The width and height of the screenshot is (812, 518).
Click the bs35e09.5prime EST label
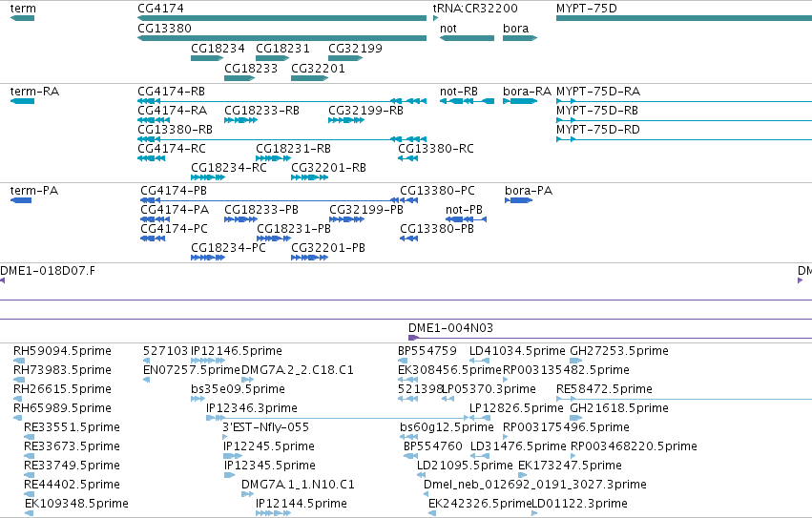pos(238,389)
